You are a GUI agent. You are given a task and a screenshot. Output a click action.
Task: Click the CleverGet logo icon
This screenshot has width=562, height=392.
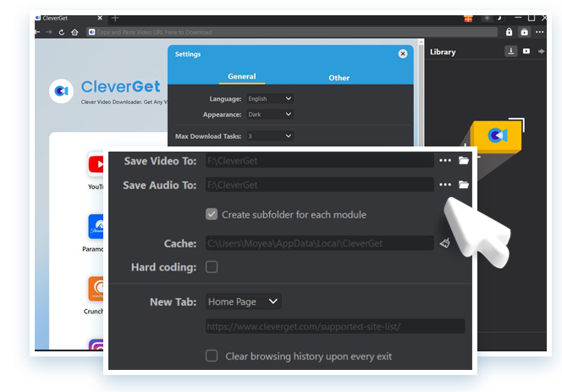(61, 91)
